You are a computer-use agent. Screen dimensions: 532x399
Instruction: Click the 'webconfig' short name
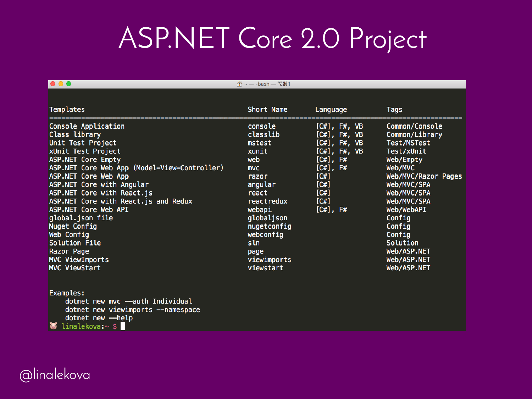tap(266, 235)
